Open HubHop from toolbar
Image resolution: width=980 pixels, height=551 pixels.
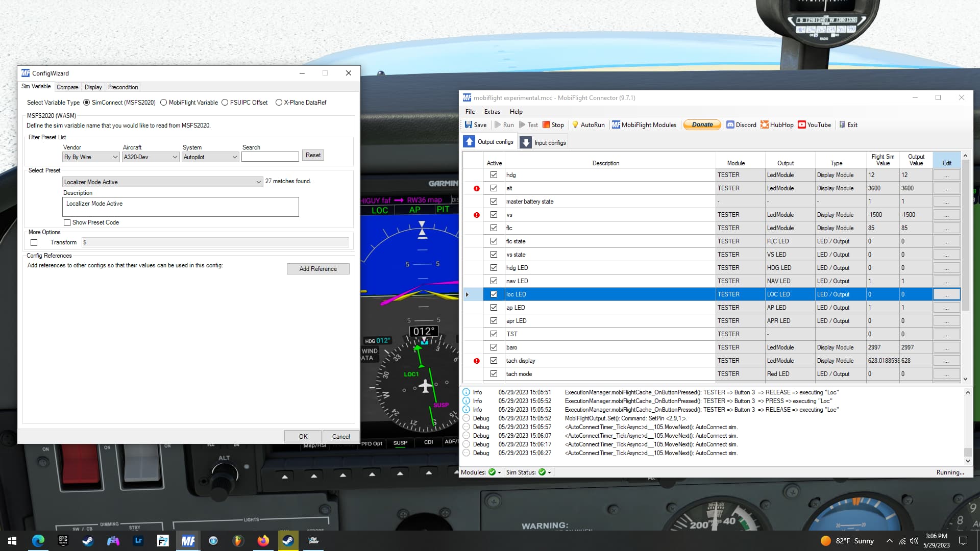click(777, 124)
